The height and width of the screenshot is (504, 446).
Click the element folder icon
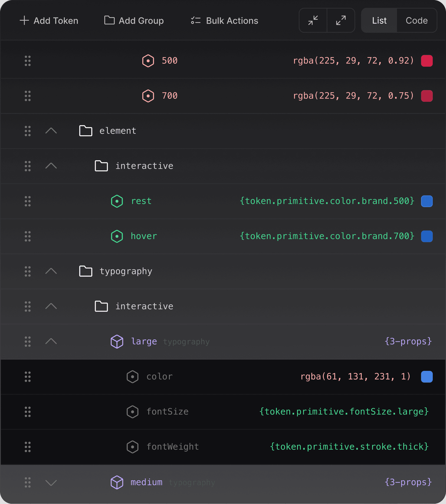(85, 131)
